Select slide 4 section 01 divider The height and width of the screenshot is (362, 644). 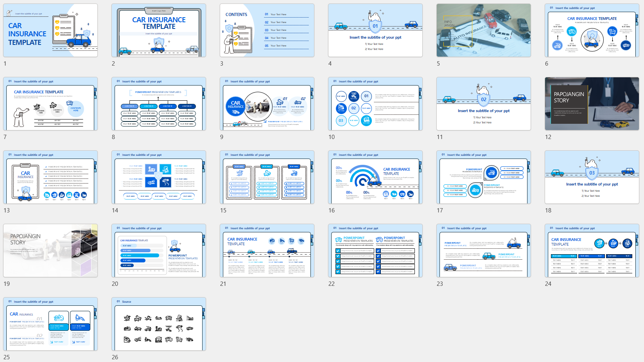(375, 30)
